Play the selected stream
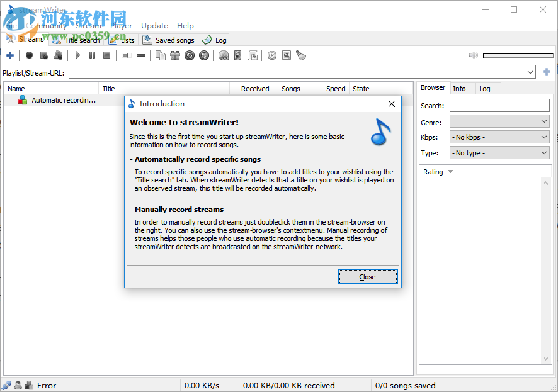The image size is (558, 392). (77, 55)
